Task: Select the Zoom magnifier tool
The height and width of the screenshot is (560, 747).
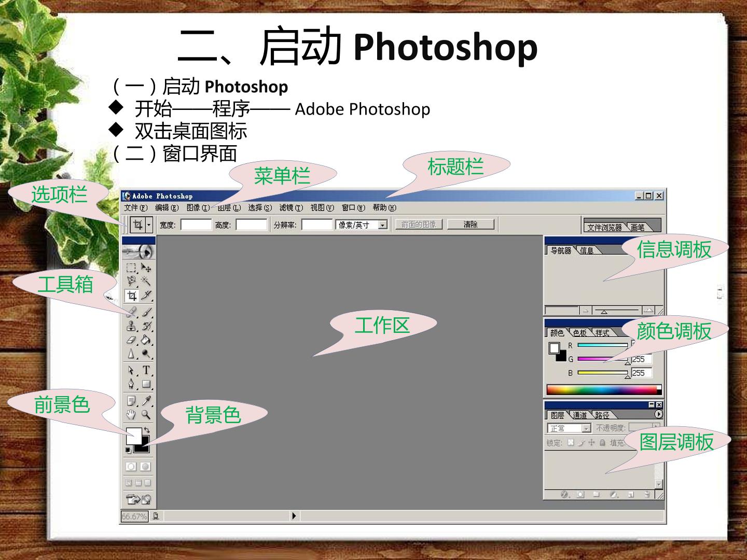Action: [146, 415]
